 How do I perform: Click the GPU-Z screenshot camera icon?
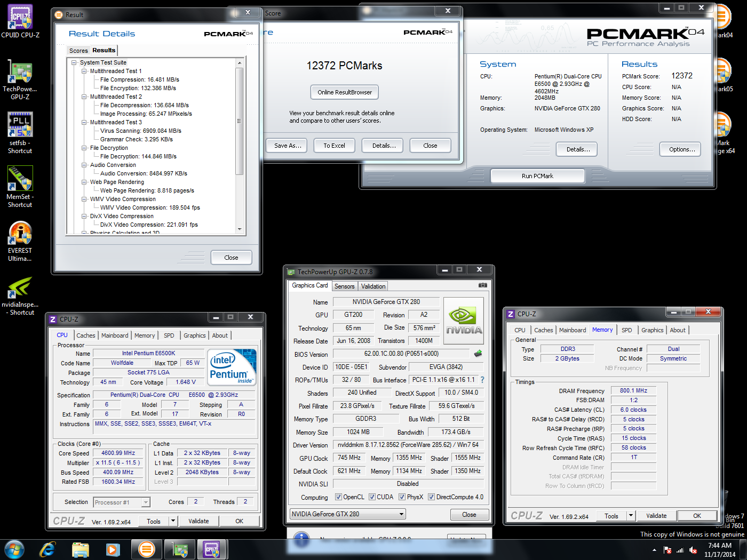[483, 285]
